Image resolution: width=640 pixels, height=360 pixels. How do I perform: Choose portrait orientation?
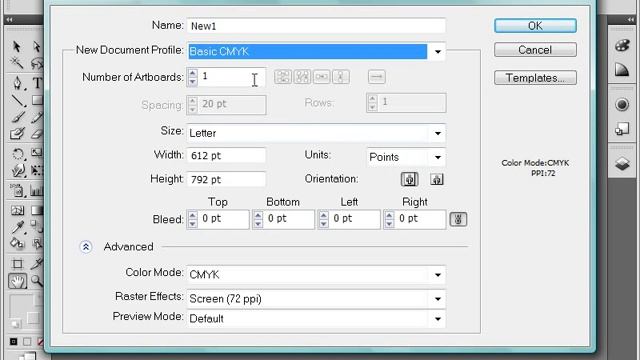410,179
